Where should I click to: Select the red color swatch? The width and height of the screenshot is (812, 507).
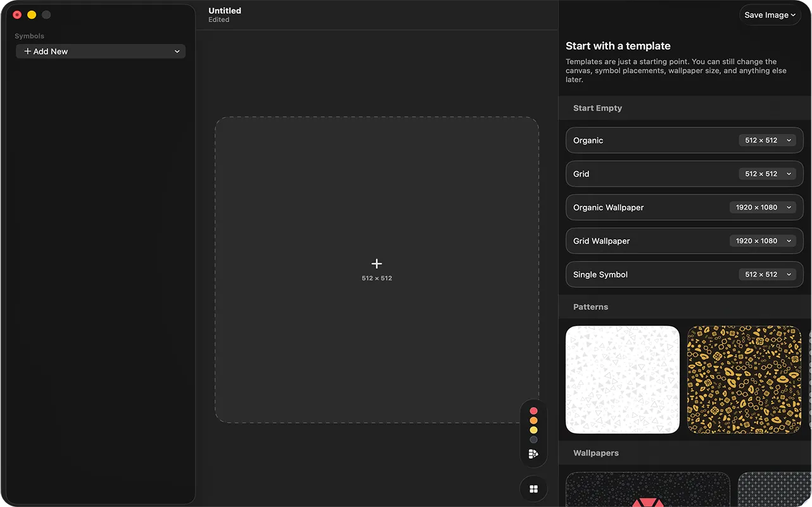(533, 410)
